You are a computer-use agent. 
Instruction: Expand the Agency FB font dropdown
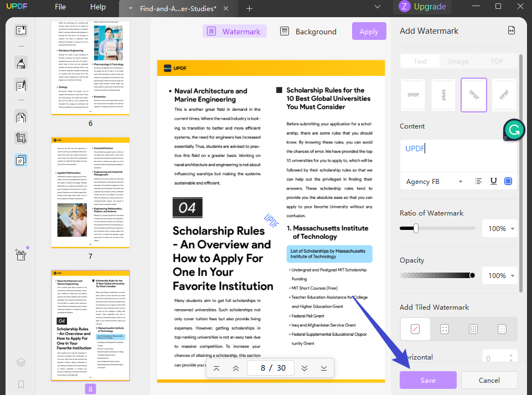434,182
